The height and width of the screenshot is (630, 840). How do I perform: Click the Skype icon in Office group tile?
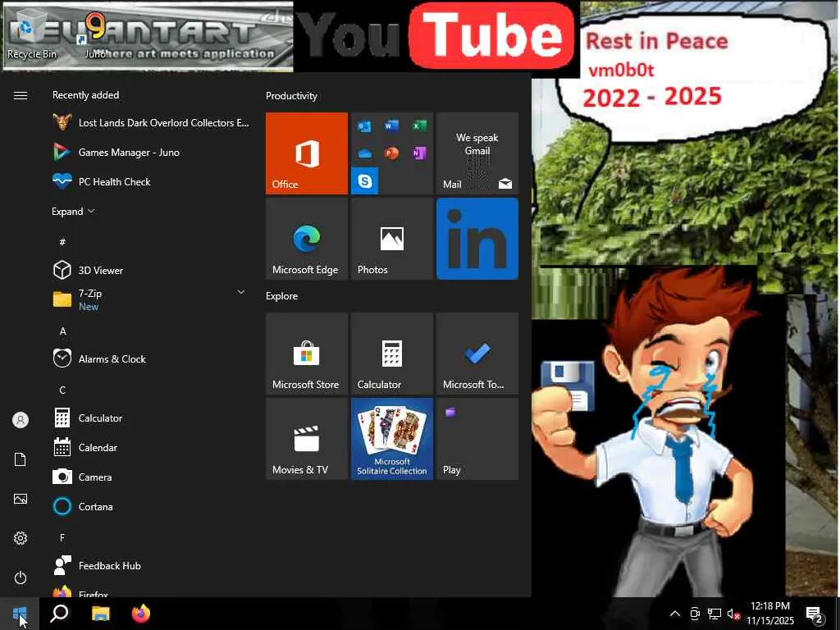pyautogui.click(x=365, y=181)
